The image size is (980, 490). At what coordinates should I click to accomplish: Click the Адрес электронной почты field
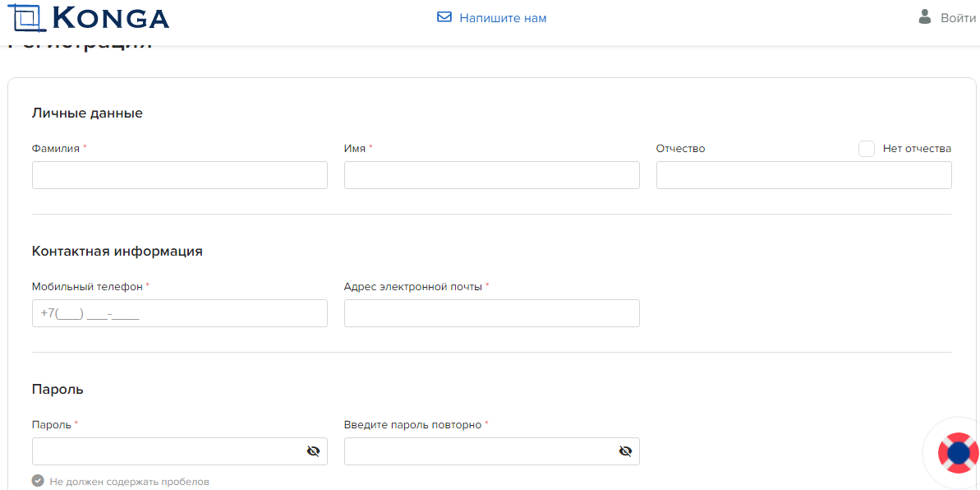click(x=491, y=313)
